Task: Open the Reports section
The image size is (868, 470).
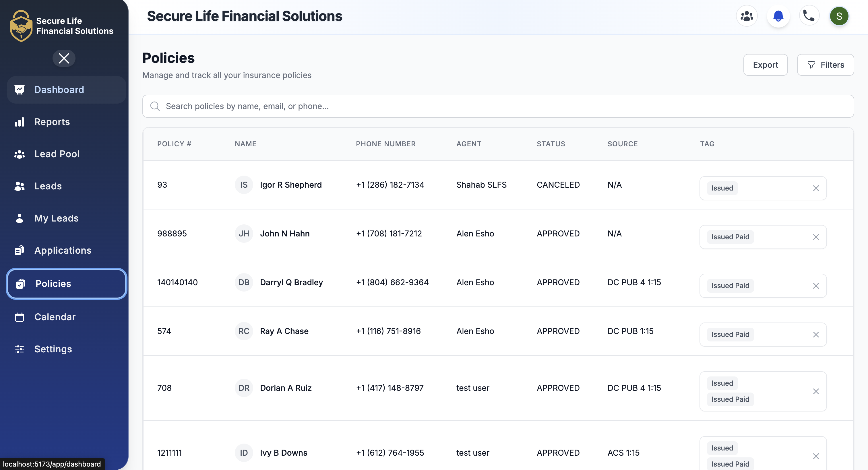Action: [x=66, y=122]
